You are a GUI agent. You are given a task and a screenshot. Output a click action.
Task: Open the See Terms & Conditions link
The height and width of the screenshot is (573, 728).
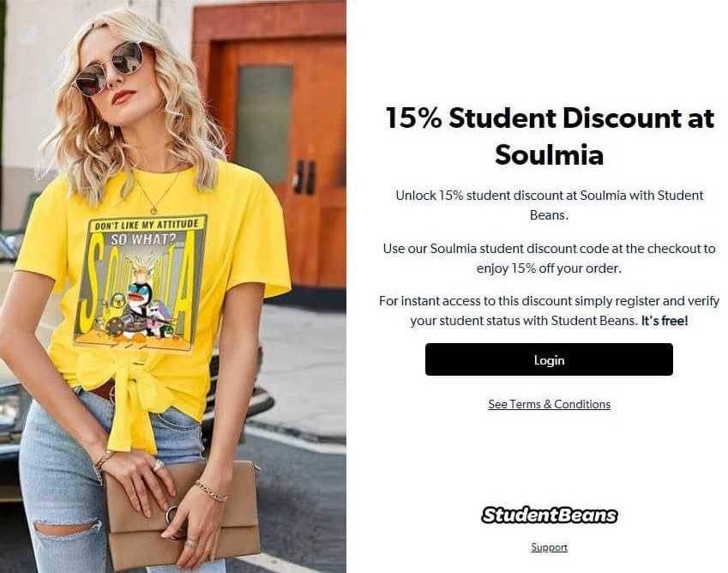(550, 404)
